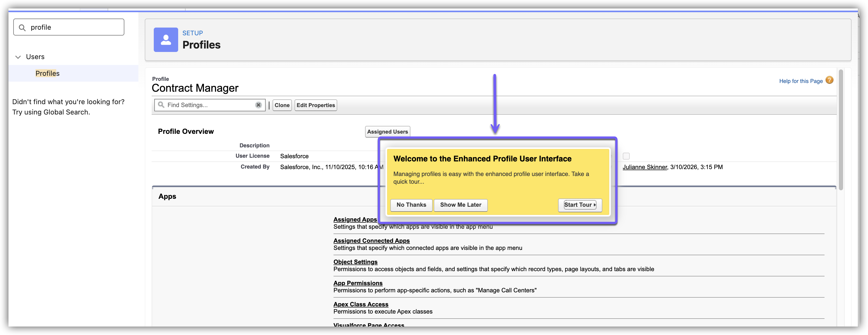Open Edit Properties for the profile

coord(315,105)
